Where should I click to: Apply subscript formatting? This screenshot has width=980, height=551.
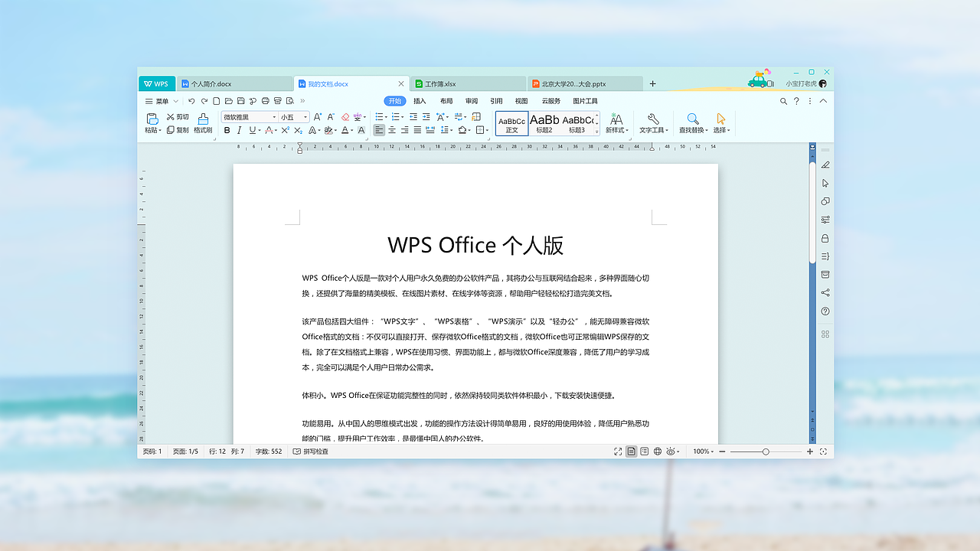click(298, 130)
